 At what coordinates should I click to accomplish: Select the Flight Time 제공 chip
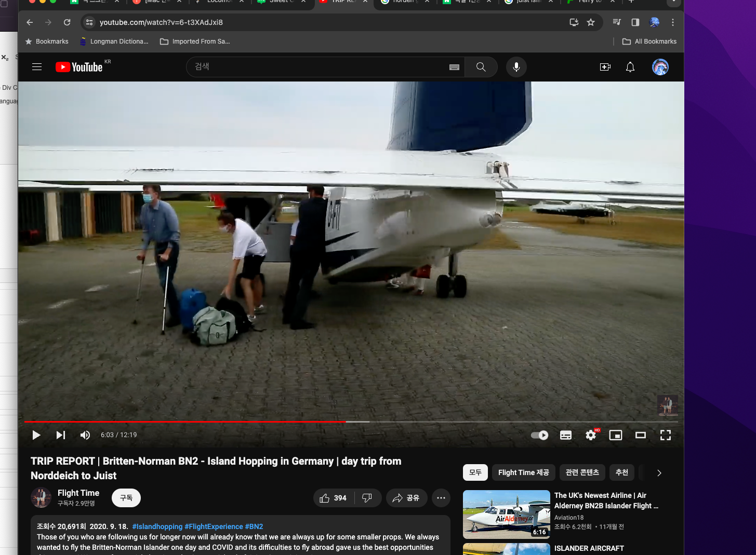point(524,472)
